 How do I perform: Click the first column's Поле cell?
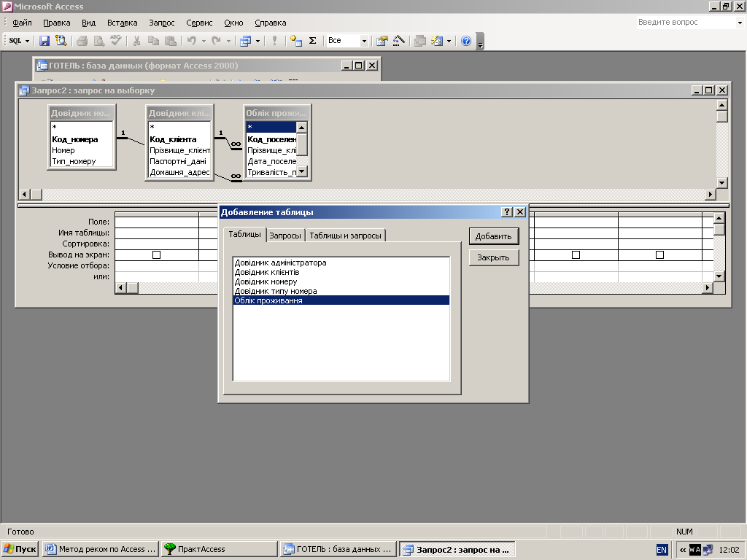pos(157,222)
